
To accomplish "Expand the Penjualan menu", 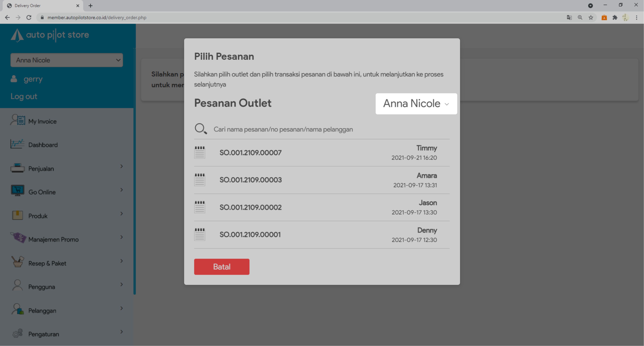I will click(122, 166).
